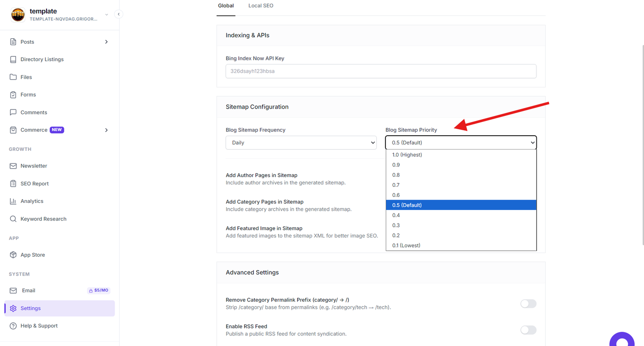
Task: Switch to the Local SEO tab
Action: point(261,6)
